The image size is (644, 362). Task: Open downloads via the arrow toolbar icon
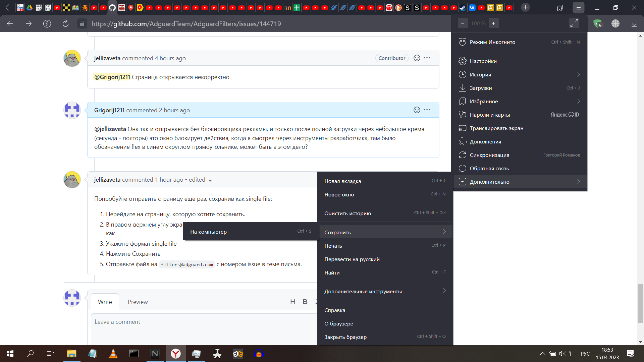coord(634,23)
